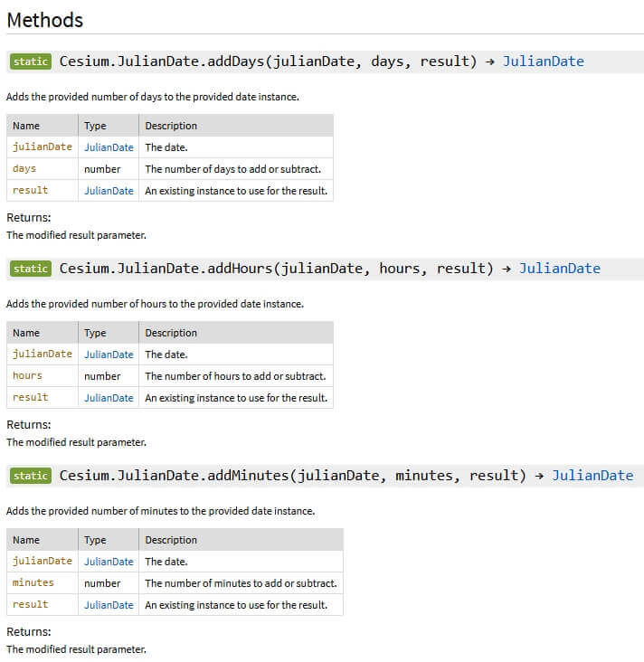644x662 pixels.
Task: Click 'The modified result parameter.' under addMinutes
Action: [x=76, y=649]
